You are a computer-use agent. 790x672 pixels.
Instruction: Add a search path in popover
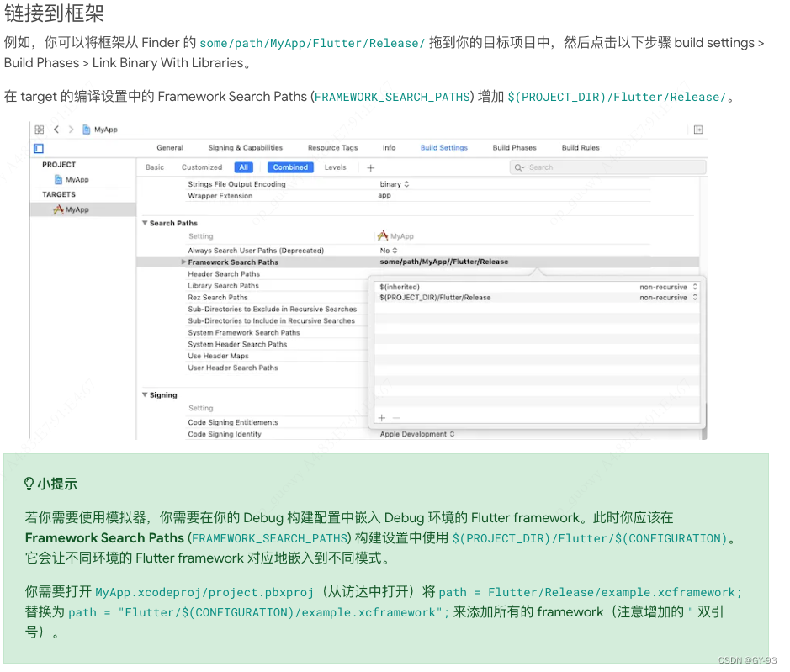[x=381, y=418]
